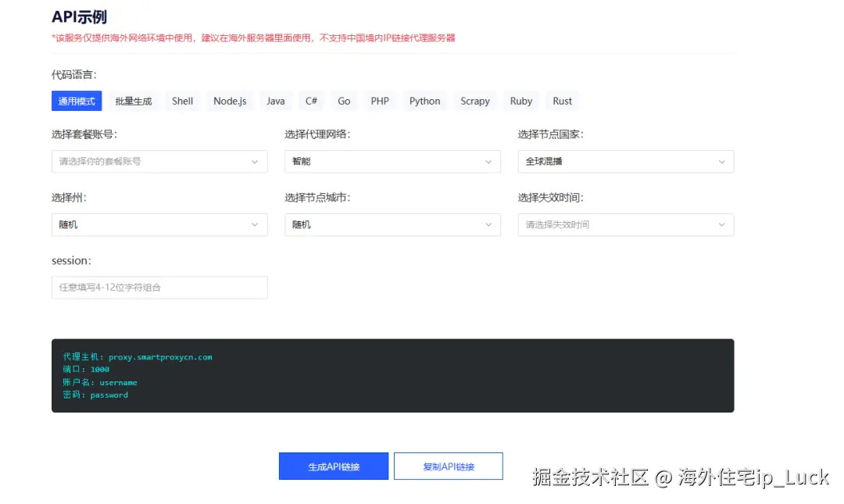Click the session input field
This screenshot has height=504, width=844.
pyautogui.click(x=159, y=287)
